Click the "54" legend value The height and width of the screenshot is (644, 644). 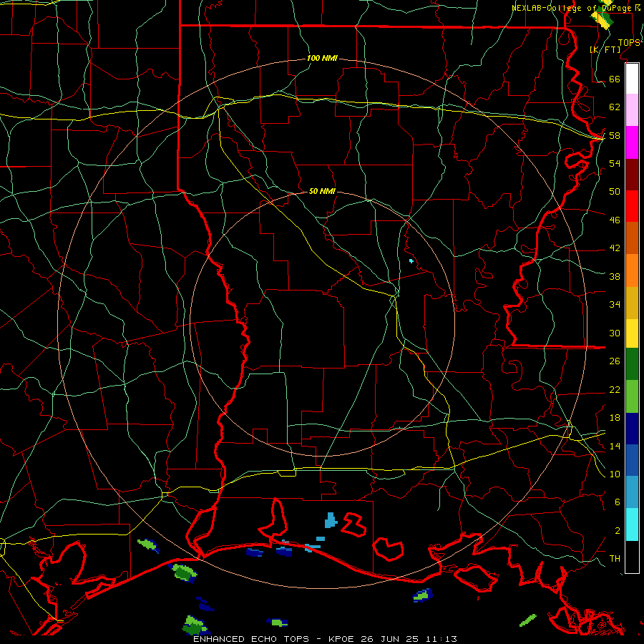[615, 163]
